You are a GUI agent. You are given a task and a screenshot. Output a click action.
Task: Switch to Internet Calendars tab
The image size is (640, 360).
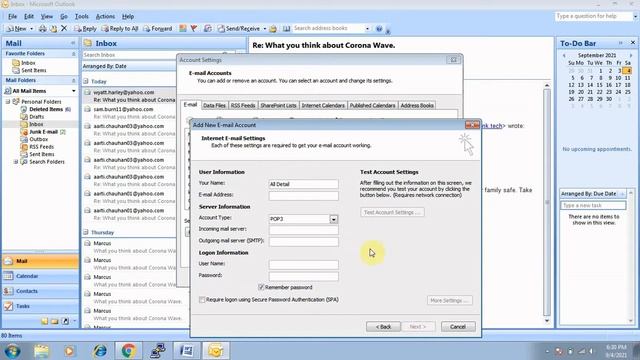click(x=323, y=105)
